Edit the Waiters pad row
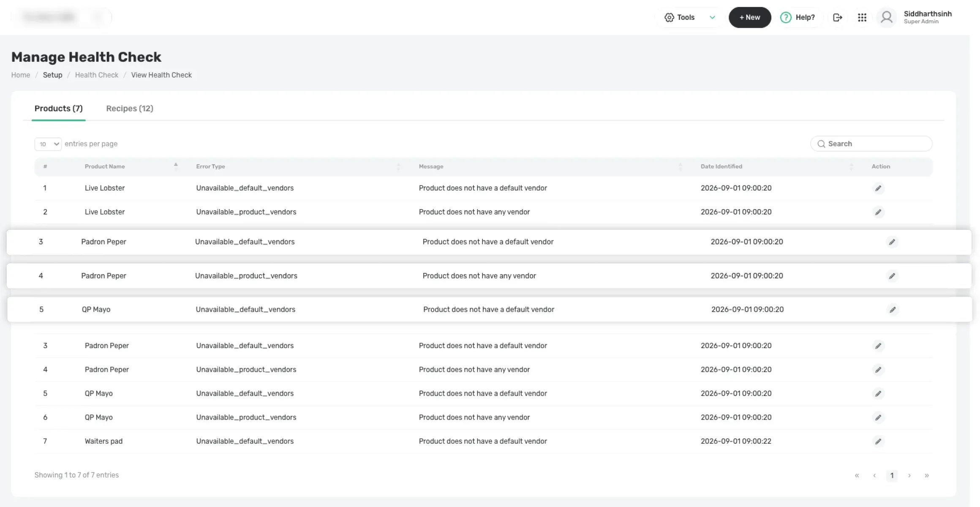The width and height of the screenshot is (980, 507). 878,442
